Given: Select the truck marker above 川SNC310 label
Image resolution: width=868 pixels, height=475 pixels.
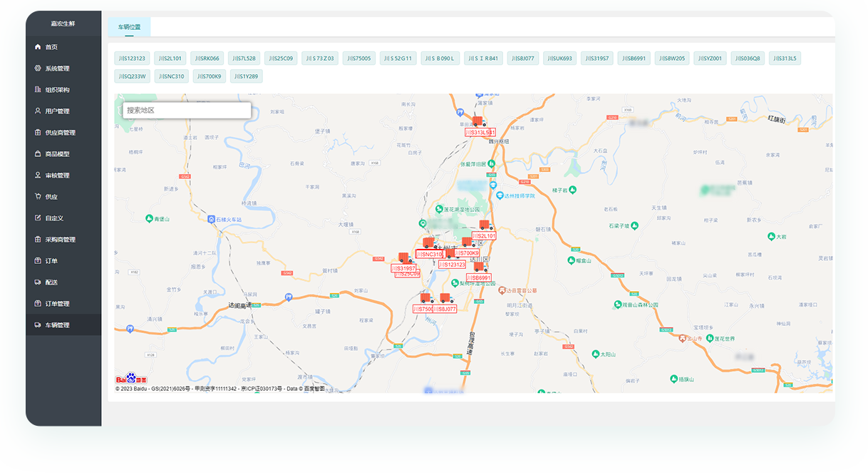Looking at the screenshot, I should pos(429,243).
